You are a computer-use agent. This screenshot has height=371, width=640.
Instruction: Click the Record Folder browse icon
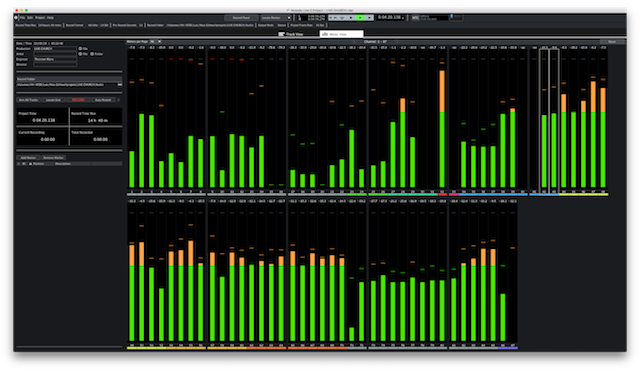(x=120, y=85)
